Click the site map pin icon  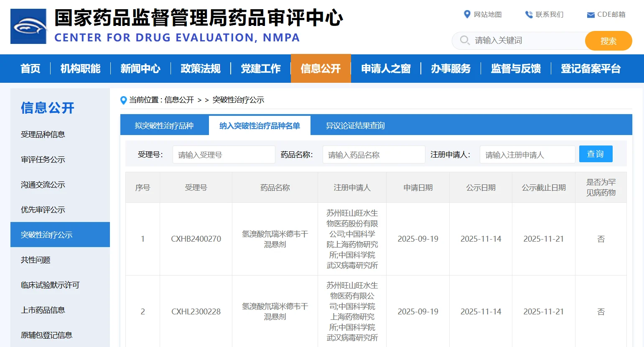[467, 14]
